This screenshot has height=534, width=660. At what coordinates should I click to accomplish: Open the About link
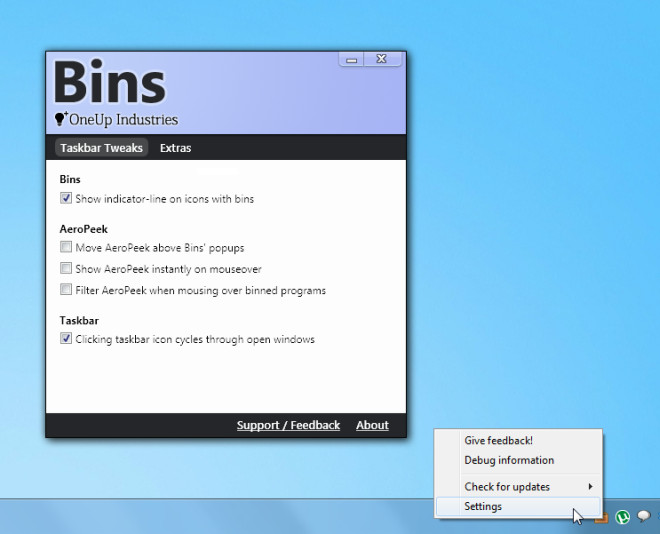(x=372, y=425)
